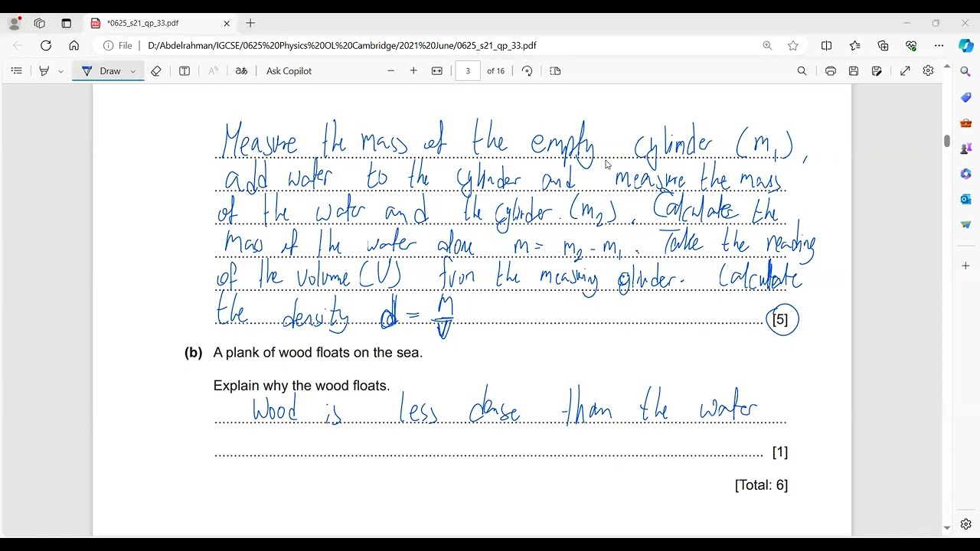Open sidebar Search icon
980x551 pixels.
(965, 72)
